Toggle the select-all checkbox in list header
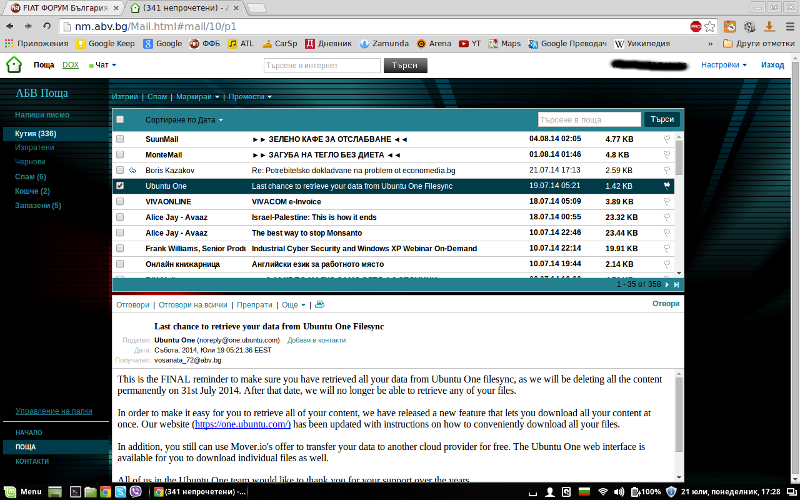The height and width of the screenshot is (500, 800). click(120, 119)
